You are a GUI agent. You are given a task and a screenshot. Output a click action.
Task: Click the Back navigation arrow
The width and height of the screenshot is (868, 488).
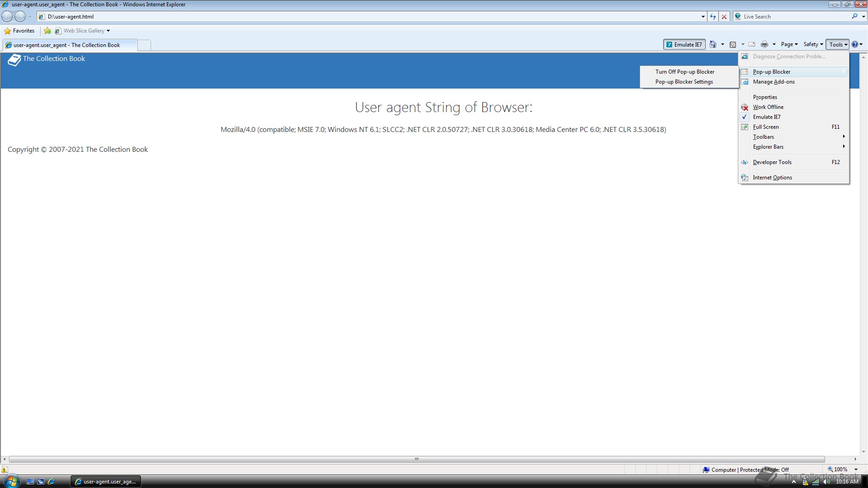[x=7, y=17]
